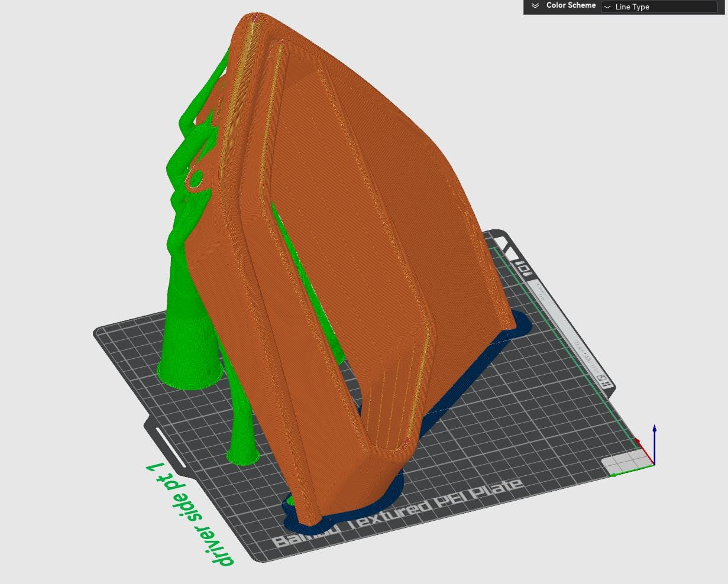Image resolution: width=728 pixels, height=584 pixels.
Task: Click the 'Bambu Textured PEI Plate' text
Action: point(402,511)
